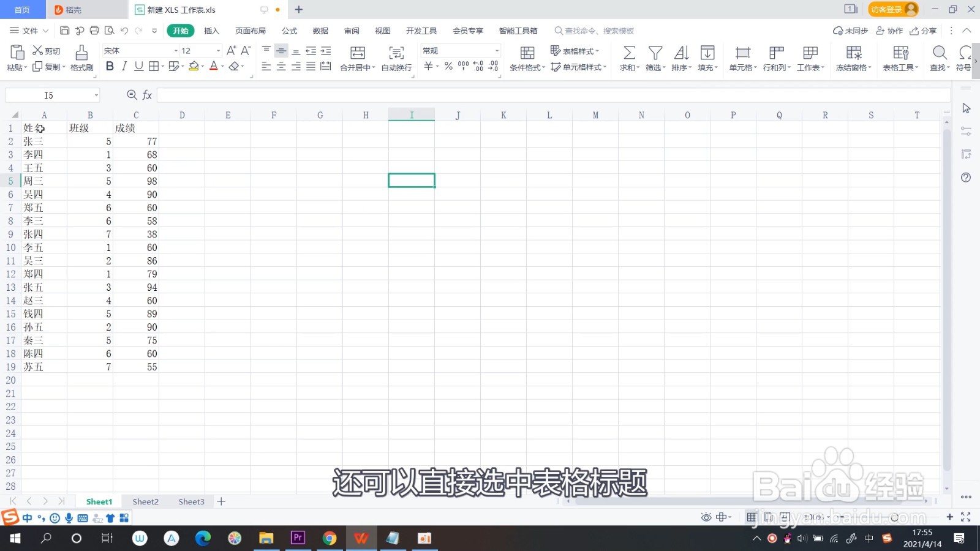This screenshot has height=551, width=980.
Task: Open font size dropdown 12
Action: [x=218, y=51]
